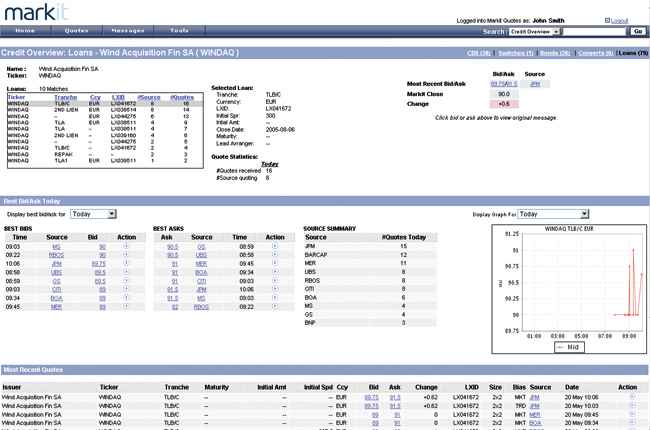Click the Go search button
The width and height of the screenshot is (650, 430).
[638, 32]
